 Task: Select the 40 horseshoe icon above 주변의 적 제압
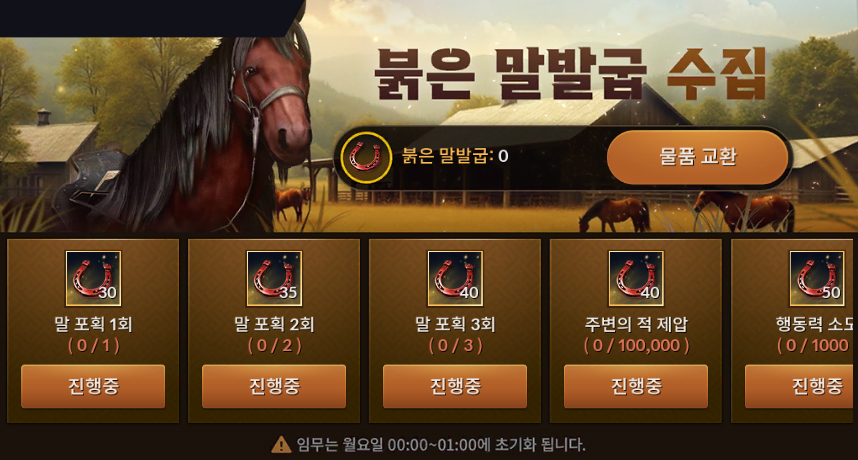click(636, 278)
